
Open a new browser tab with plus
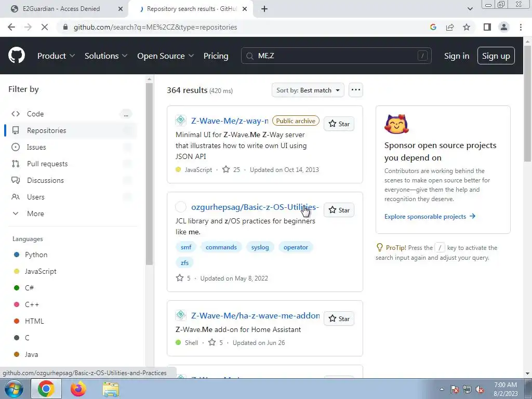click(x=264, y=9)
